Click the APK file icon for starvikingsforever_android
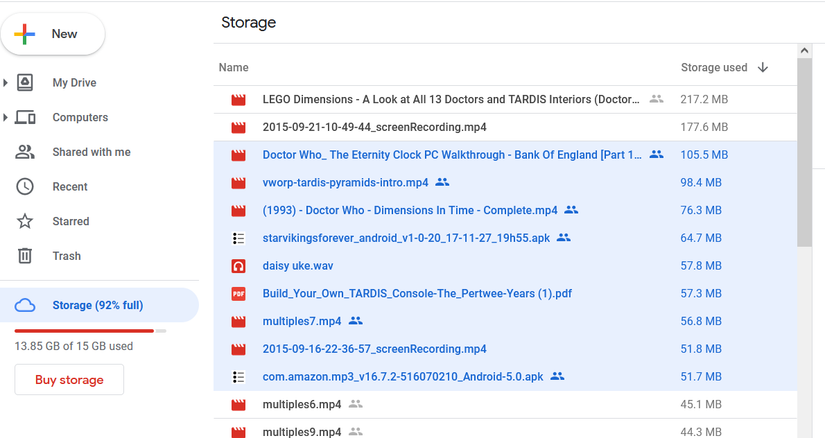This screenshot has width=825, height=438. coord(238,239)
